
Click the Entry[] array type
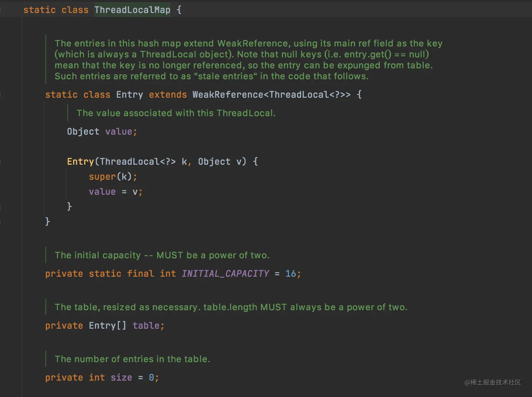click(107, 326)
